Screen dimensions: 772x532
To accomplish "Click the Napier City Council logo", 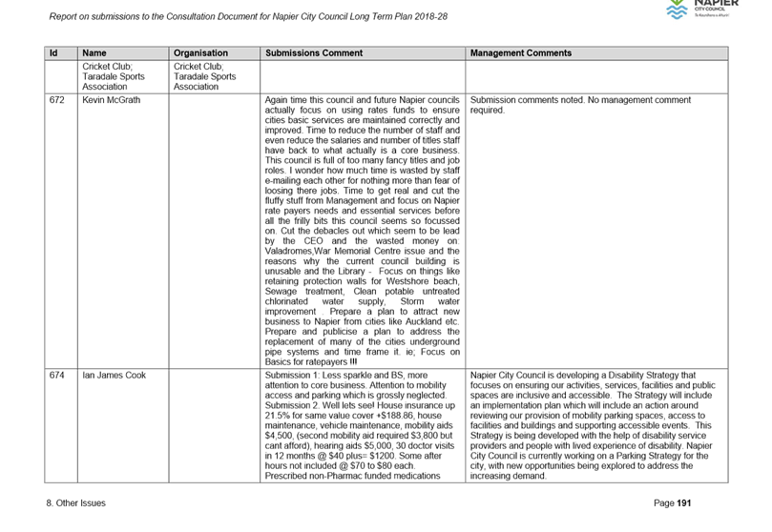I will [702, 9].
